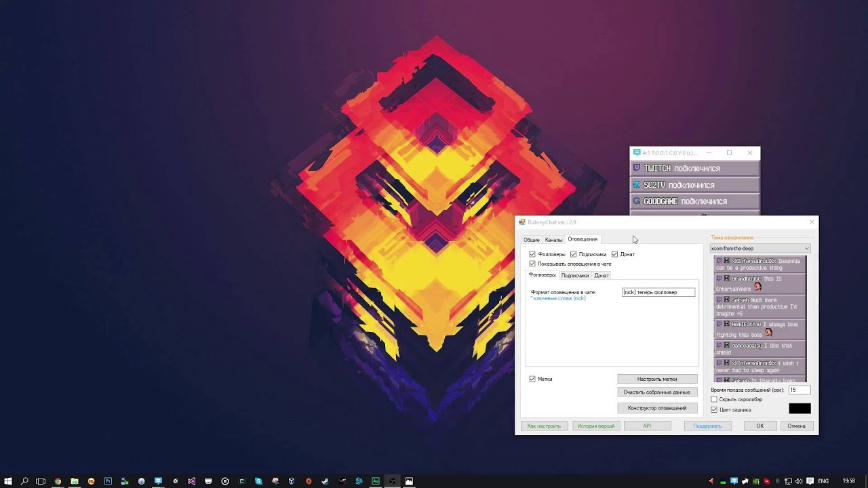Viewport: 868px width, 488px height.
Task: Open VirtualBox cube icon on taskbar
Action: (x=292, y=481)
